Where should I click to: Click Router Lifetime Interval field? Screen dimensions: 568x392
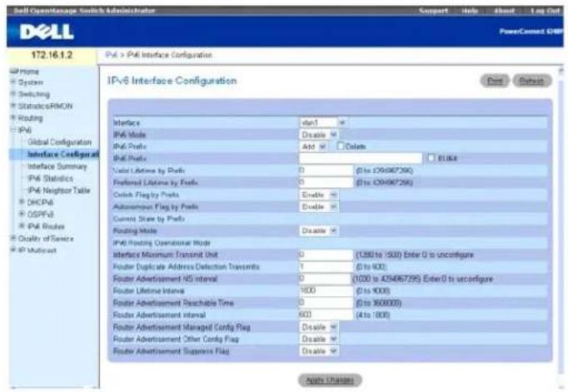coord(326,290)
